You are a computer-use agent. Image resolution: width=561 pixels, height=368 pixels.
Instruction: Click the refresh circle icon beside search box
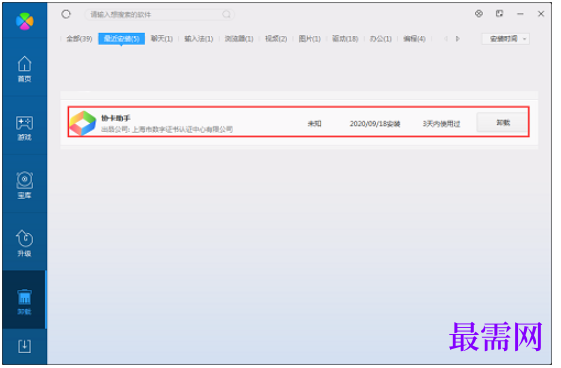point(66,14)
